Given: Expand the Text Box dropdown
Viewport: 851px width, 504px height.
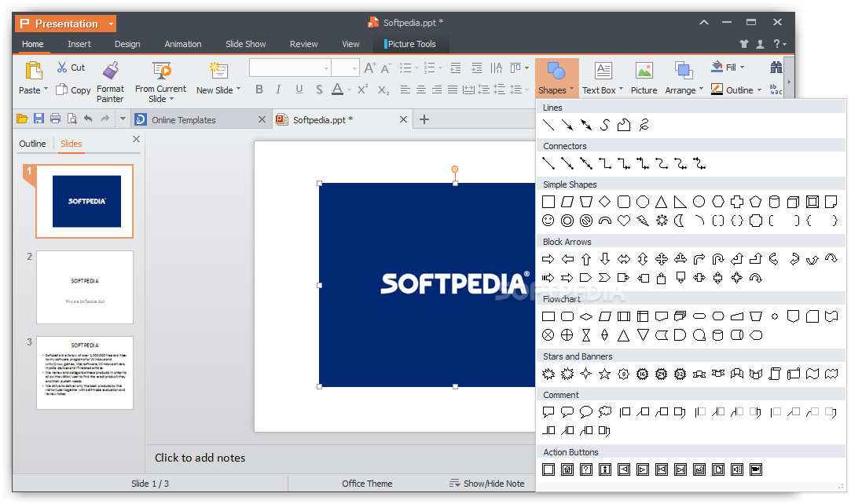Looking at the screenshot, I should [x=621, y=89].
